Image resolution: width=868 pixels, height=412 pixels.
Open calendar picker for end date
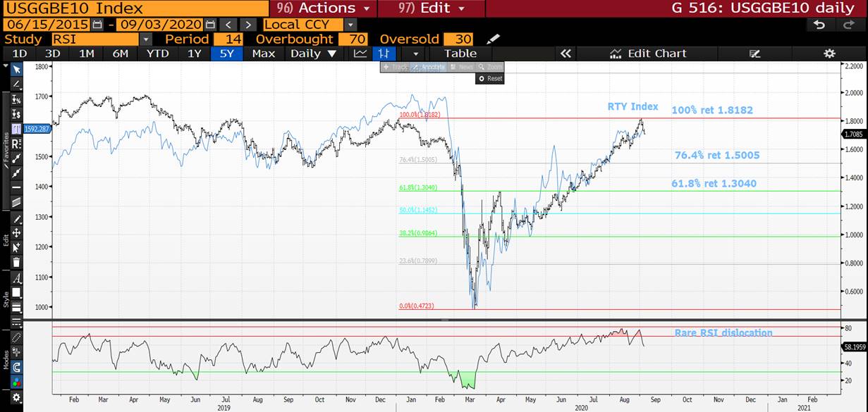211,25
